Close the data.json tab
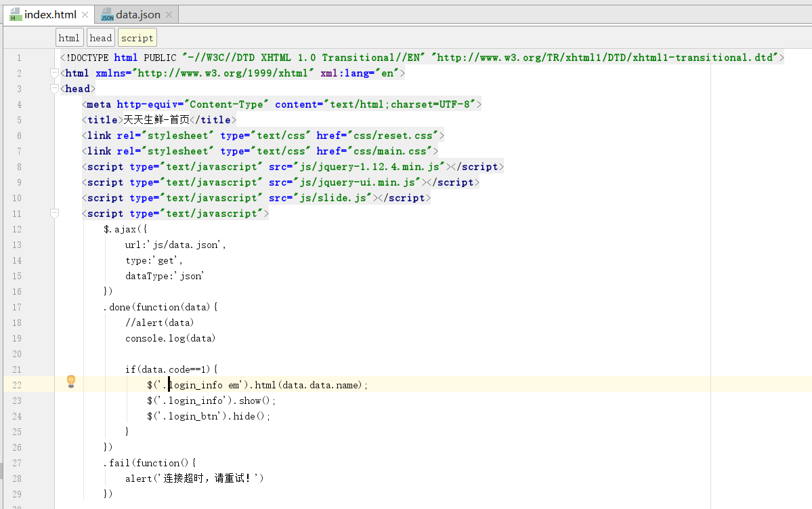The height and width of the screenshot is (509, 812). coord(169,15)
